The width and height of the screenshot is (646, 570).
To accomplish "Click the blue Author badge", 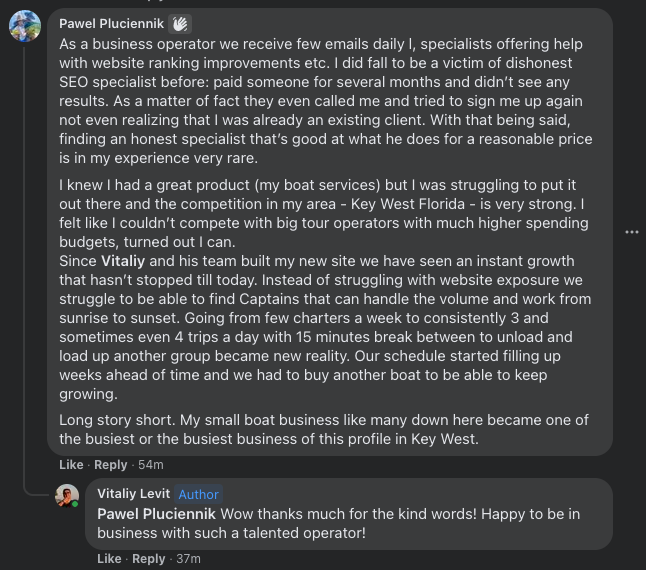I will pos(199,494).
